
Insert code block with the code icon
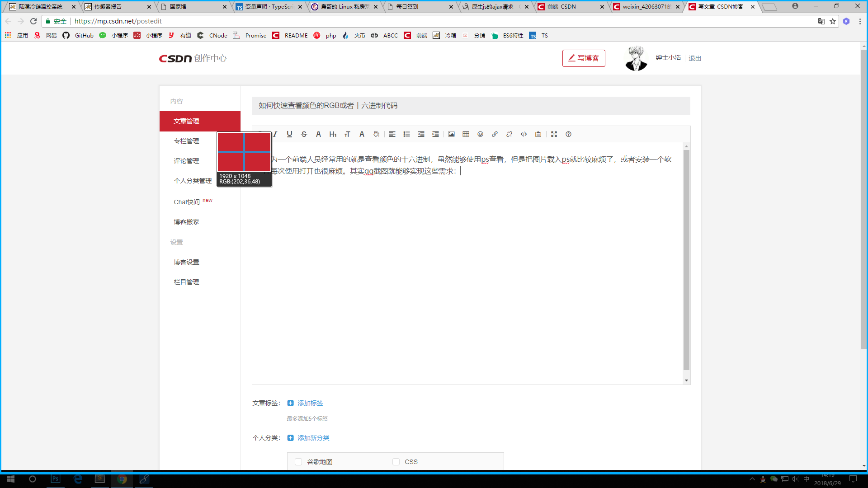524,134
